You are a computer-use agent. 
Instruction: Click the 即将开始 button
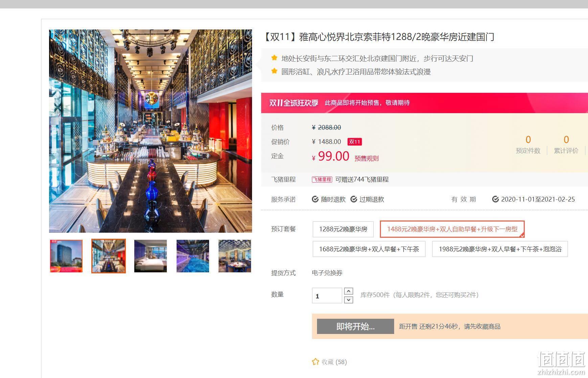click(x=356, y=326)
